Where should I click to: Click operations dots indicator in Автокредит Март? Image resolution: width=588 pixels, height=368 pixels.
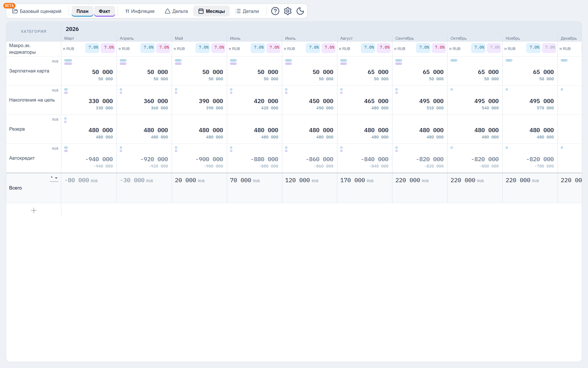click(66, 149)
